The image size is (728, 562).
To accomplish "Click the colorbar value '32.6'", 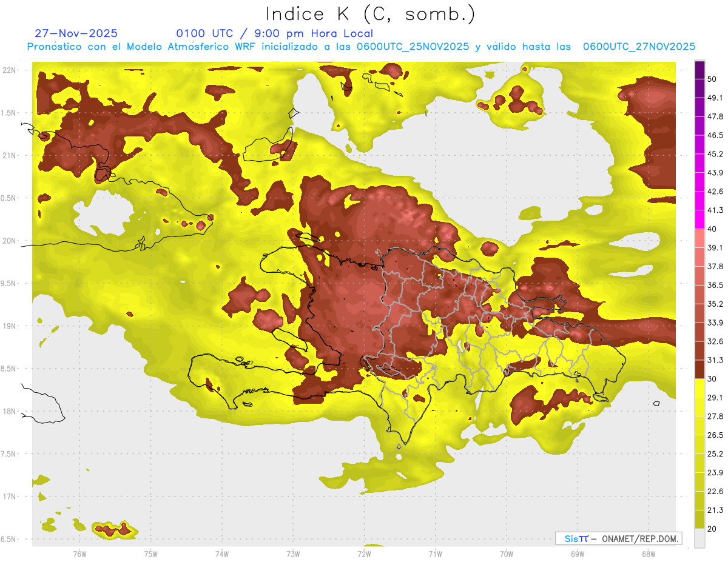I will pyautogui.click(x=715, y=342).
